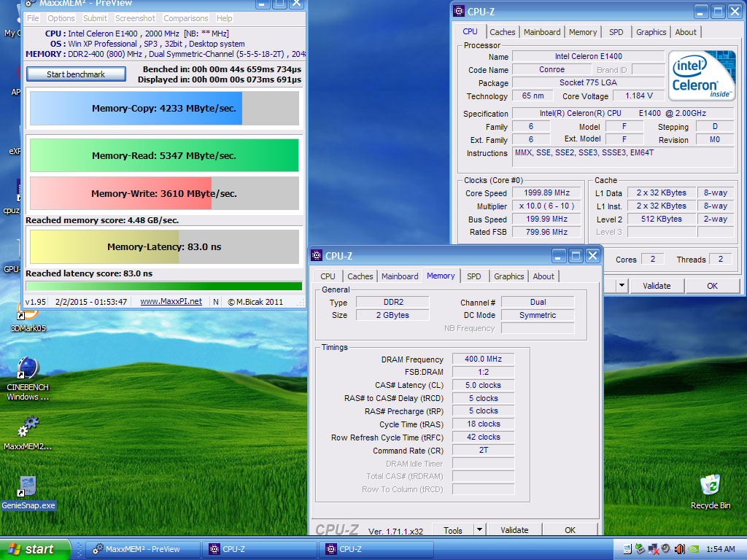Switch to Mainboard tab in CPU-Z Memory window
The width and height of the screenshot is (747, 560).
pos(400,276)
